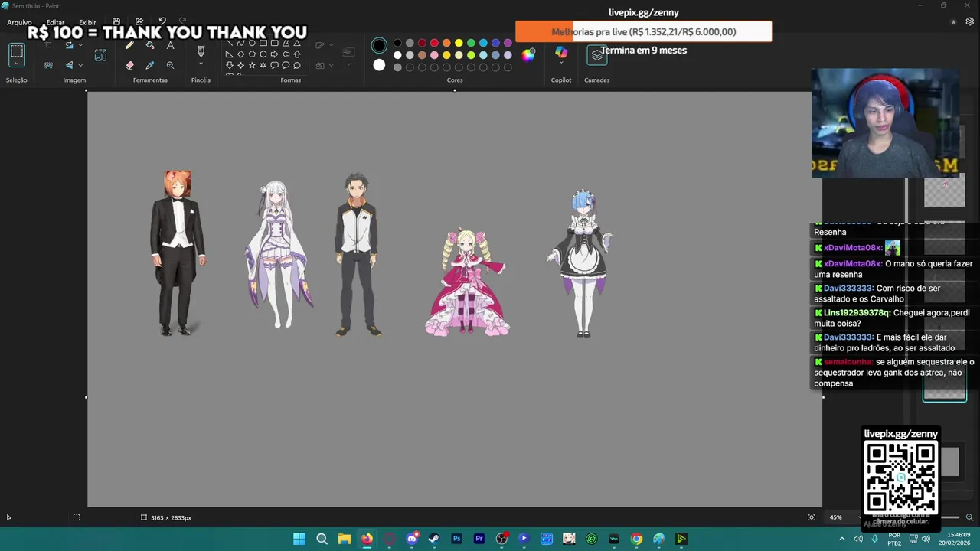The image size is (980, 551).
Task: Select the oval shape
Action: coord(252,44)
